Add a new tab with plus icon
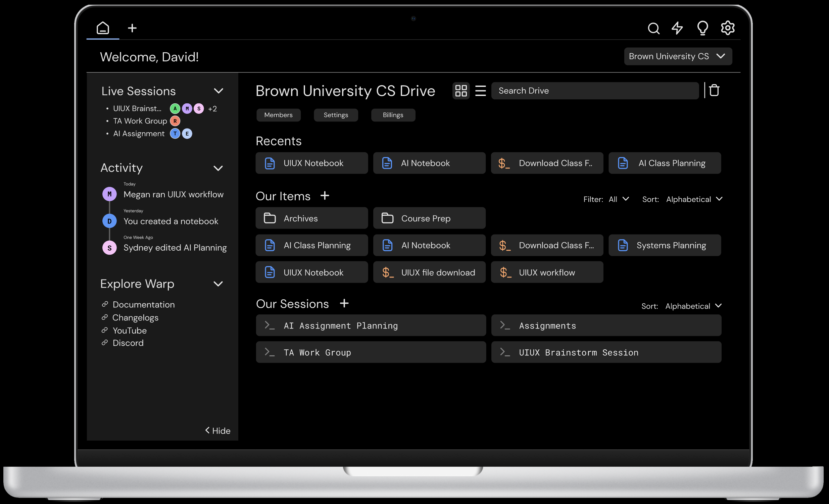Viewport: 829px width, 504px height. coord(132,28)
